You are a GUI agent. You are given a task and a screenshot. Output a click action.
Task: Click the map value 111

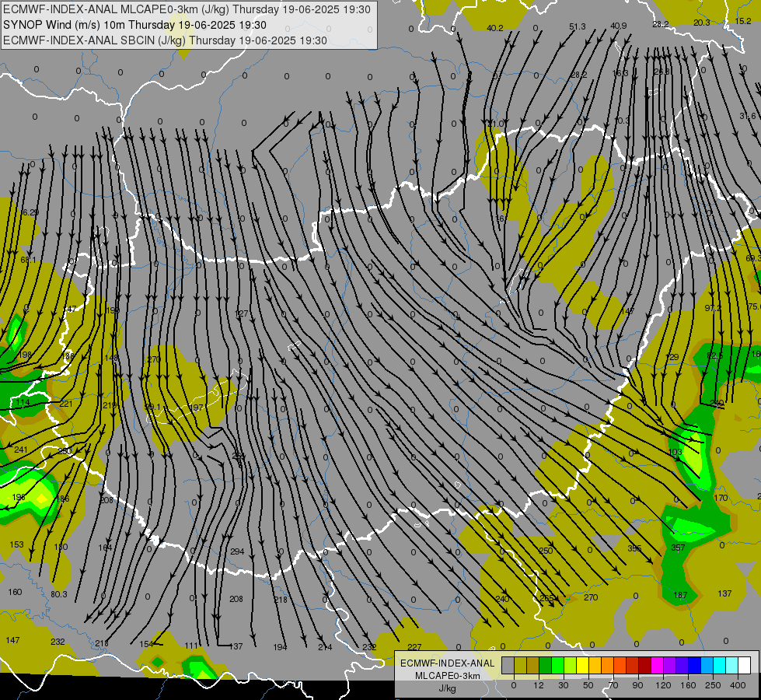[191, 646]
